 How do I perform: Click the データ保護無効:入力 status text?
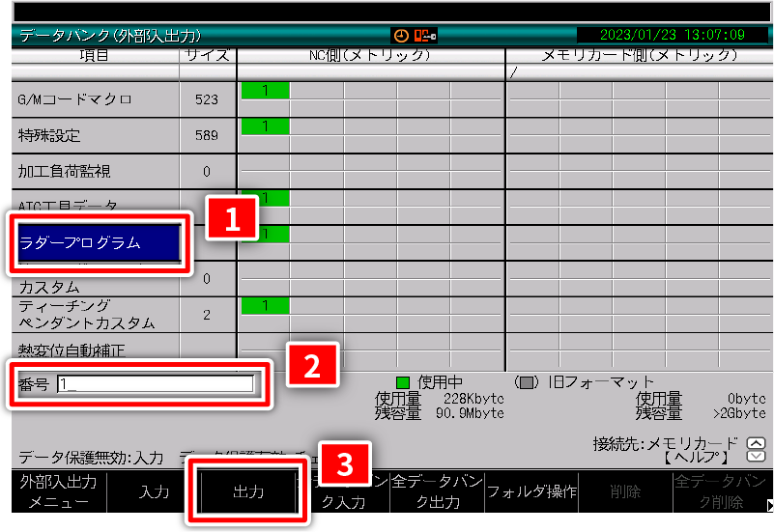point(91,458)
